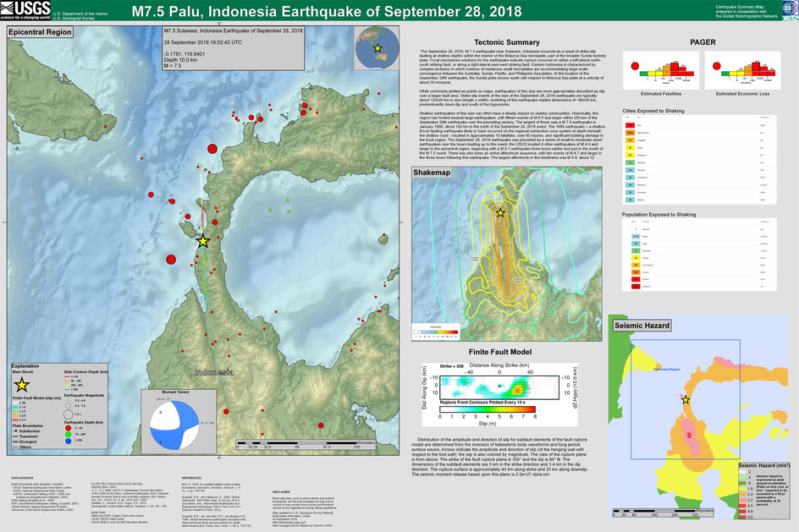Click the star on the Seismic Hazard map
799x532 pixels.
click(x=685, y=399)
